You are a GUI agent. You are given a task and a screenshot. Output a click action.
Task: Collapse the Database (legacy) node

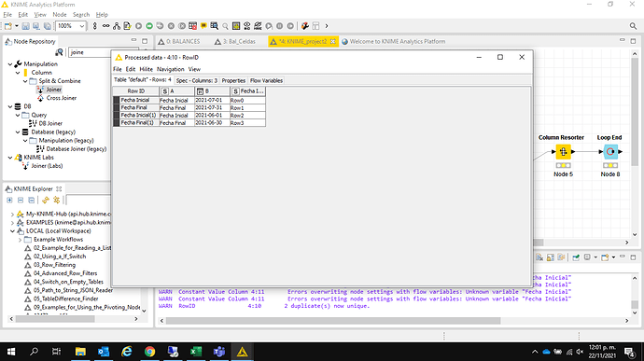click(18, 132)
